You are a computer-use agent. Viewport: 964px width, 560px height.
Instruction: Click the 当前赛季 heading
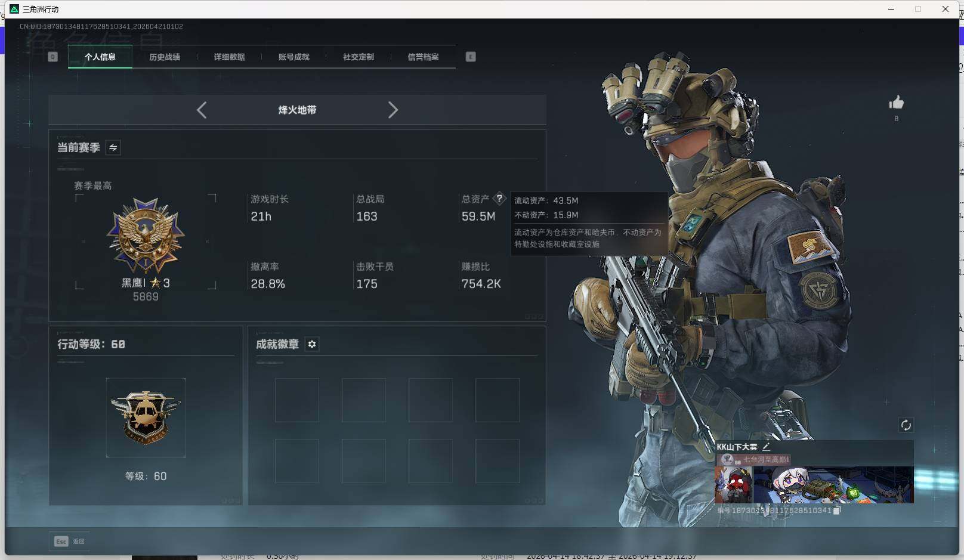click(x=79, y=147)
